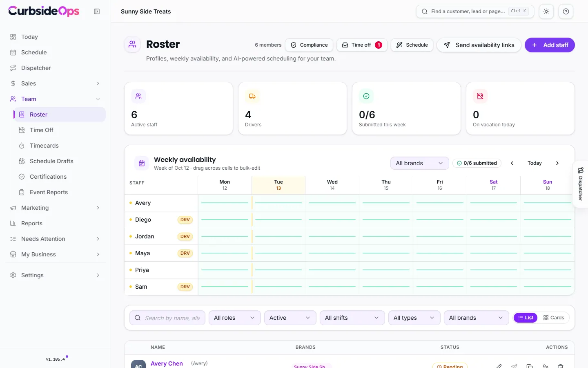Viewport: 588px width, 368px height.
Task: Open the All brands dropdown in Weekly availability
Action: [419, 163]
